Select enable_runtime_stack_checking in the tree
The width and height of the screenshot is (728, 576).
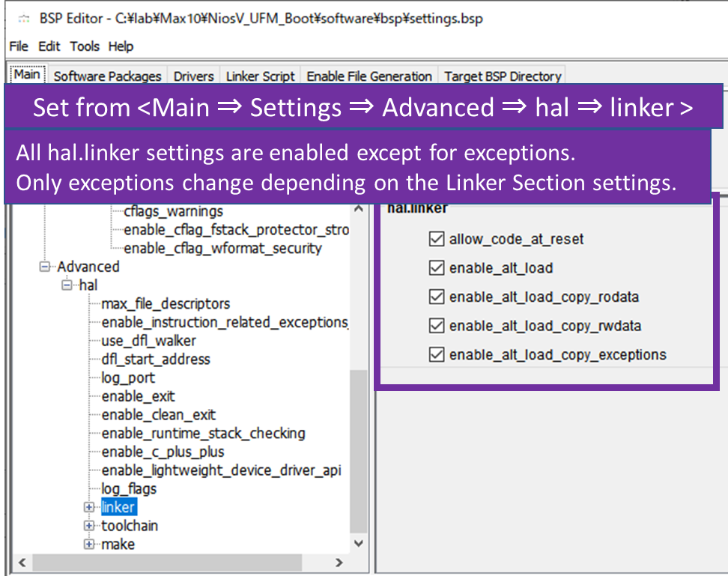coord(203,434)
